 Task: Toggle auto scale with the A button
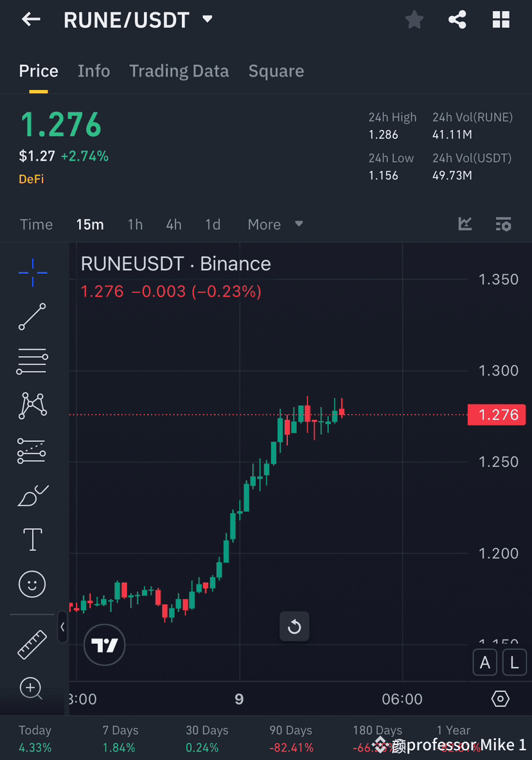485,662
